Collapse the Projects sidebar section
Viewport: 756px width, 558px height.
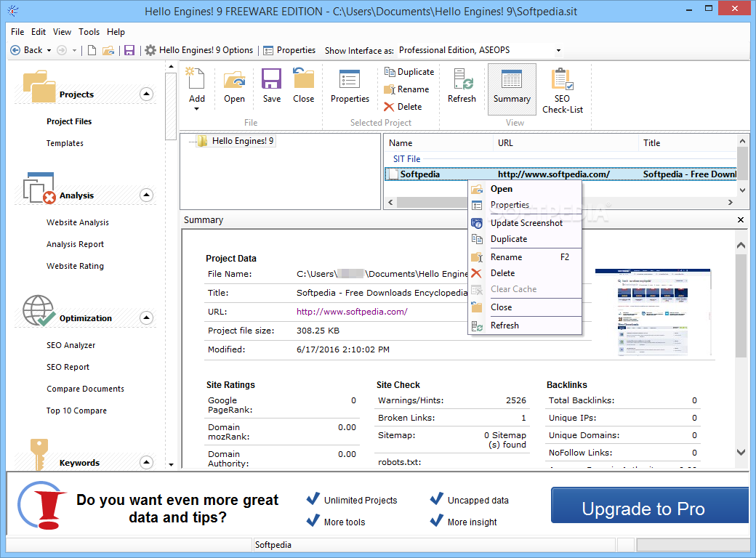coord(147,94)
